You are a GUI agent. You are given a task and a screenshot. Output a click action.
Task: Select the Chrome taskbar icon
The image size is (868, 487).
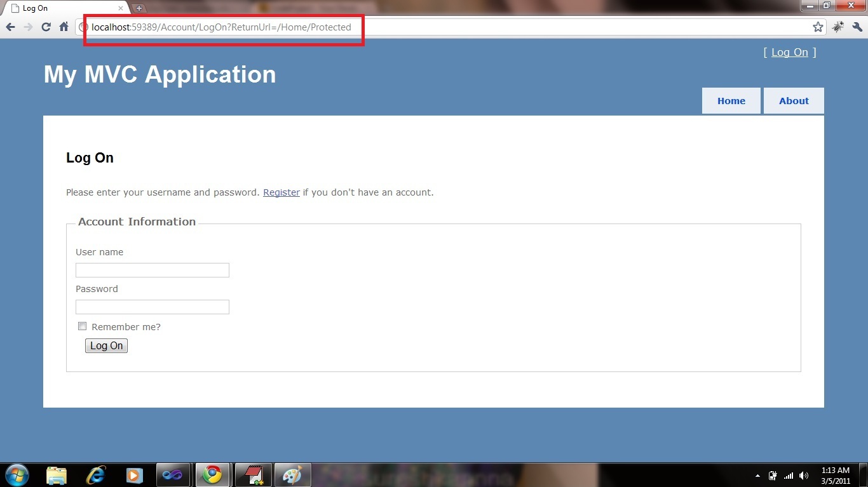[x=212, y=475]
